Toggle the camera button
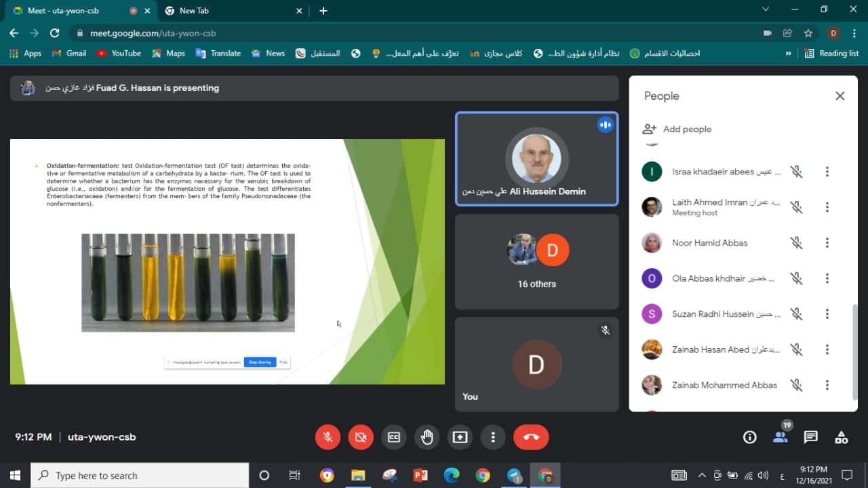 (361, 437)
